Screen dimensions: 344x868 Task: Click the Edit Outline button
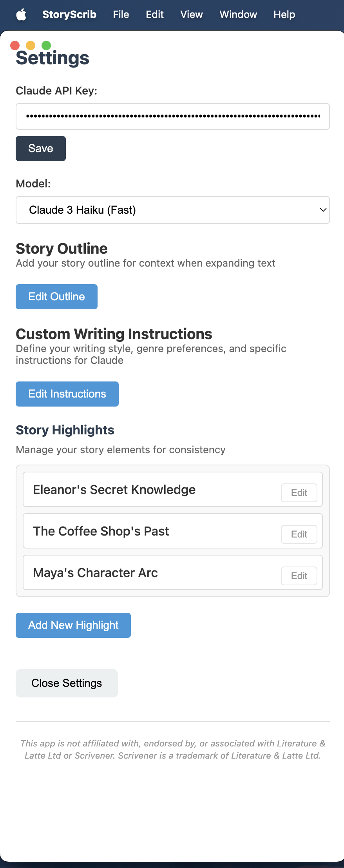click(x=56, y=297)
